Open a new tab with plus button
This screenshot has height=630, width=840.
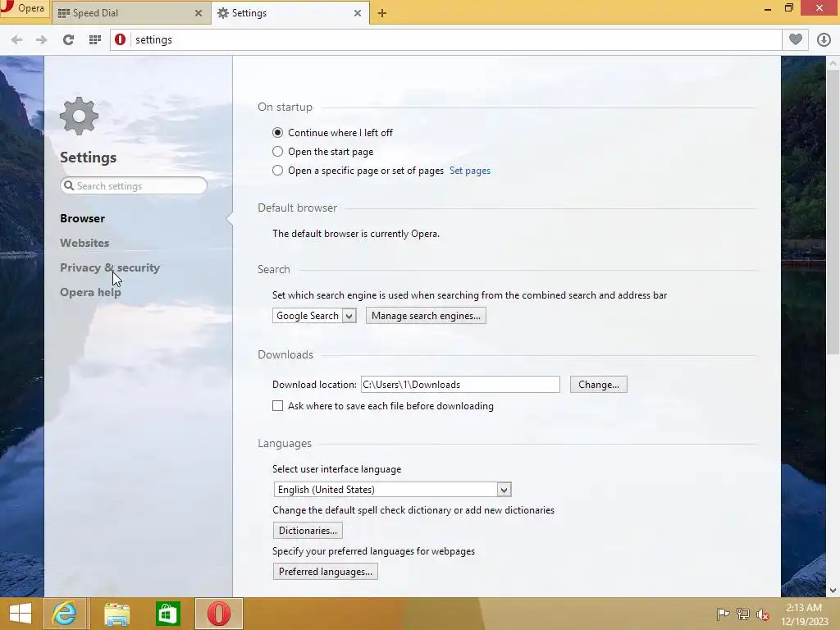(382, 13)
